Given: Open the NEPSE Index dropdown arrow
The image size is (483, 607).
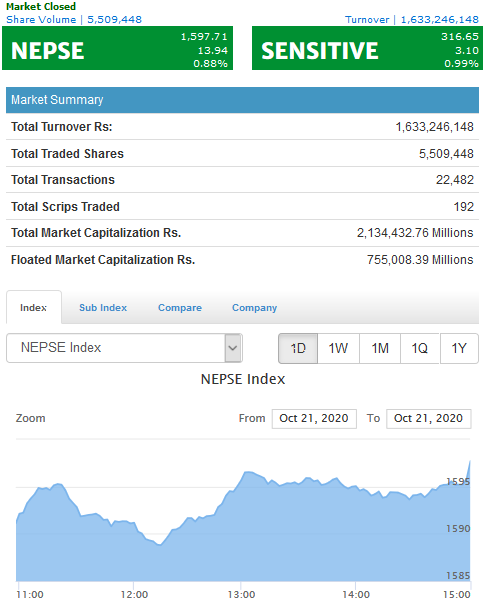Looking at the screenshot, I should click(233, 348).
